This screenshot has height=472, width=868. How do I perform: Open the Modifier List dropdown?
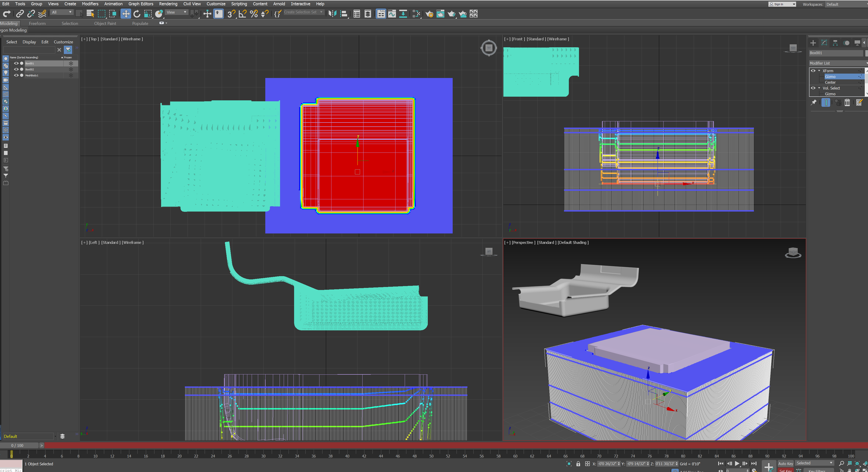838,63
